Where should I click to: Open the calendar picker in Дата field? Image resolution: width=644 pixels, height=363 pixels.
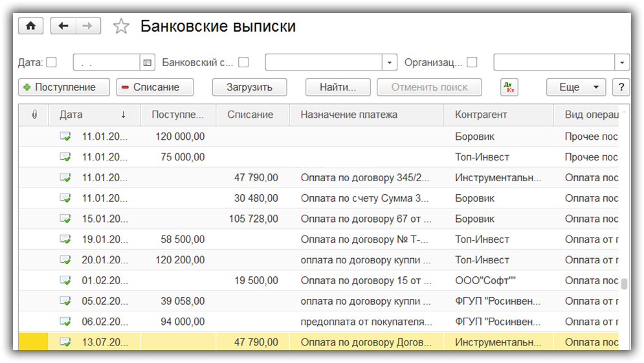point(148,63)
